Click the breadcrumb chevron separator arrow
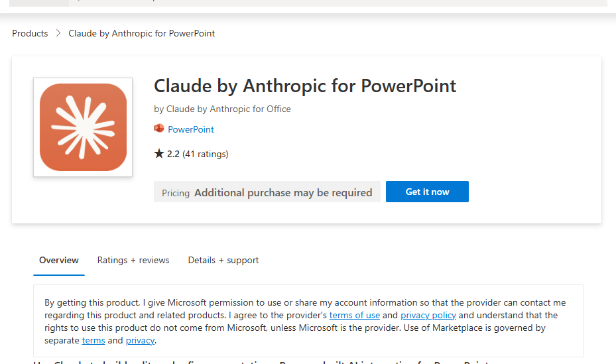Viewport: 616px width, 364px height. 58,33
